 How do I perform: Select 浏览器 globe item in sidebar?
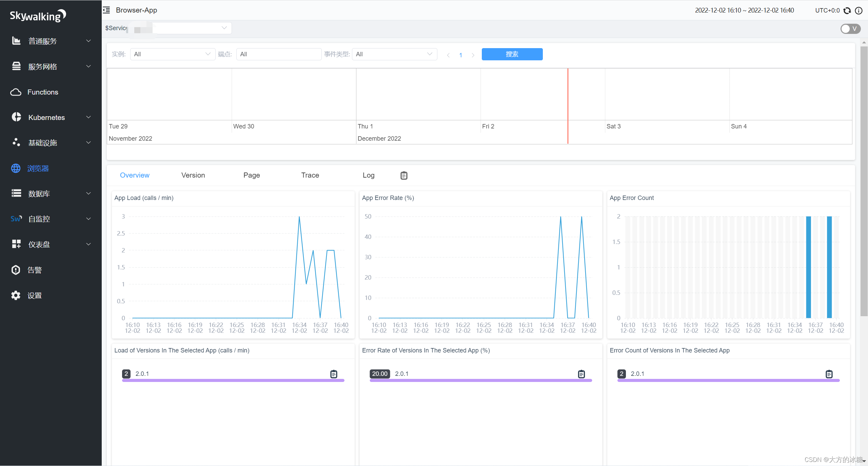tap(16, 168)
